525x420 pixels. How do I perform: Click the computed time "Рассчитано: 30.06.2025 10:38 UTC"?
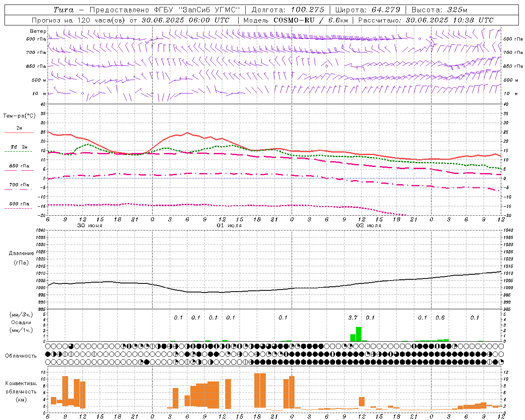pos(426,20)
